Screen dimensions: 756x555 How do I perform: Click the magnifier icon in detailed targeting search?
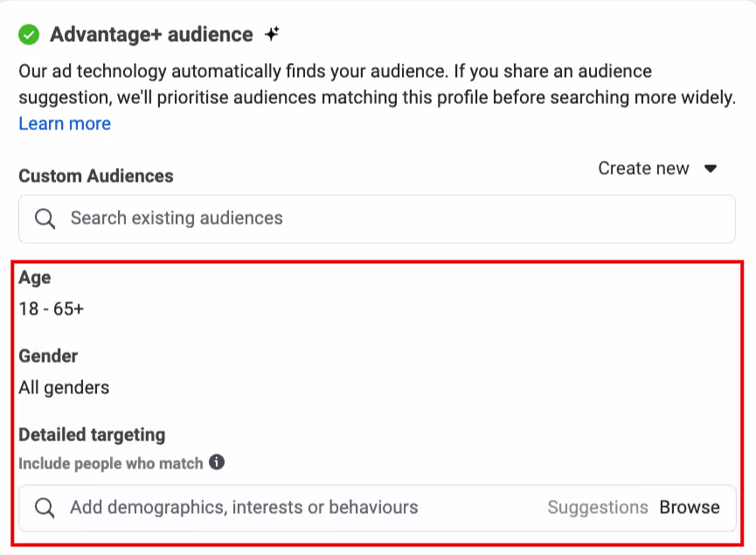click(x=45, y=508)
